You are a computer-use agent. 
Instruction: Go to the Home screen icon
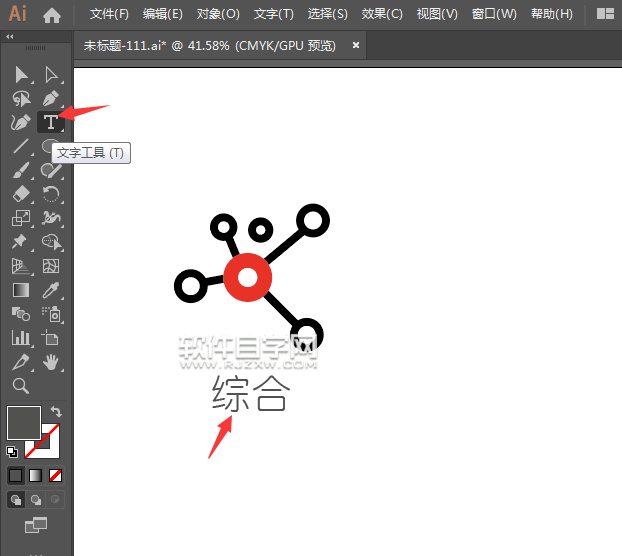[x=52, y=15]
